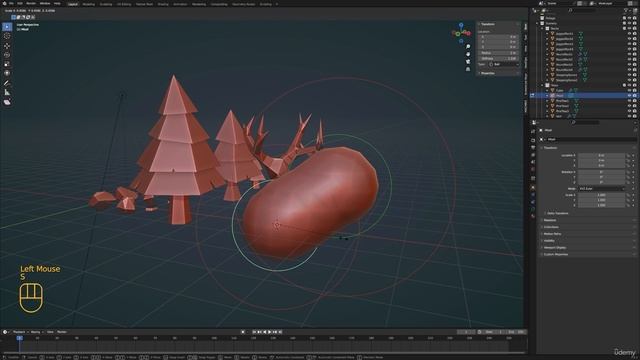Viewport: 640px width, 360px height.
Task: Switch to the Modeling workspace tab
Action: [89, 4]
